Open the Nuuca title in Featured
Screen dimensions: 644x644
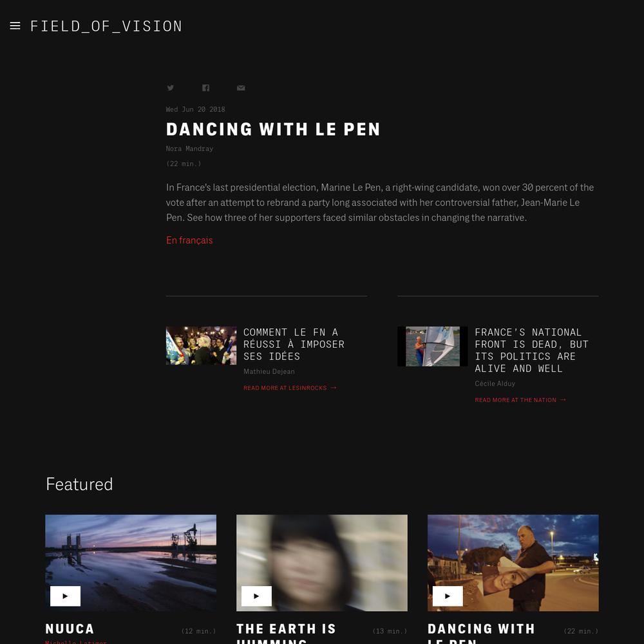pyautogui.click(x=70, y=629)
